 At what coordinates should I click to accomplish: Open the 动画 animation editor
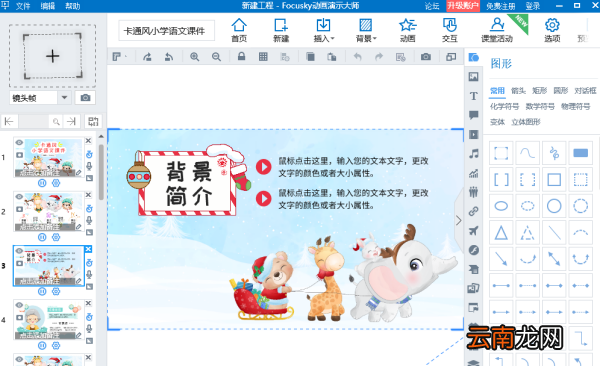pos(408,30)
